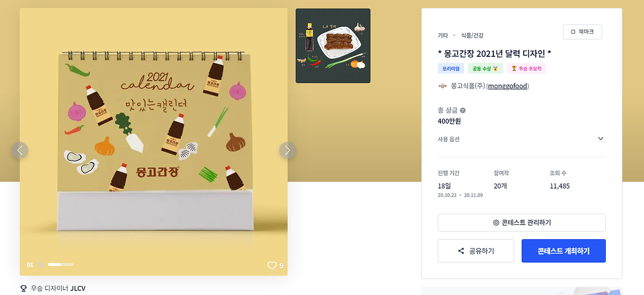
Task: Open the 기타 category breadcrumb
Action: [x=443, y=35]
